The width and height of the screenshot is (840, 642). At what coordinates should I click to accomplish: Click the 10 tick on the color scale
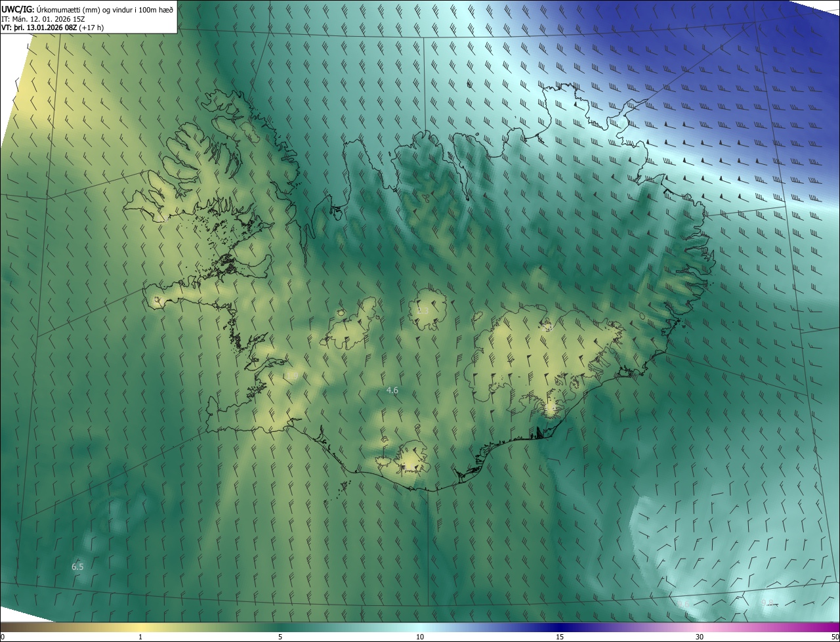[x=420, y=637]
